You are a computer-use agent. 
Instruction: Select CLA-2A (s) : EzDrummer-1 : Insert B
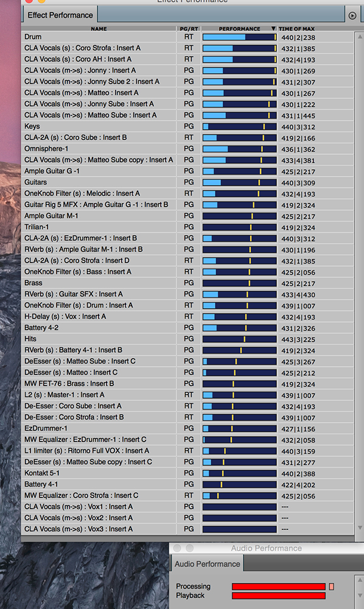pyautogui.click(x=81, y=238)
